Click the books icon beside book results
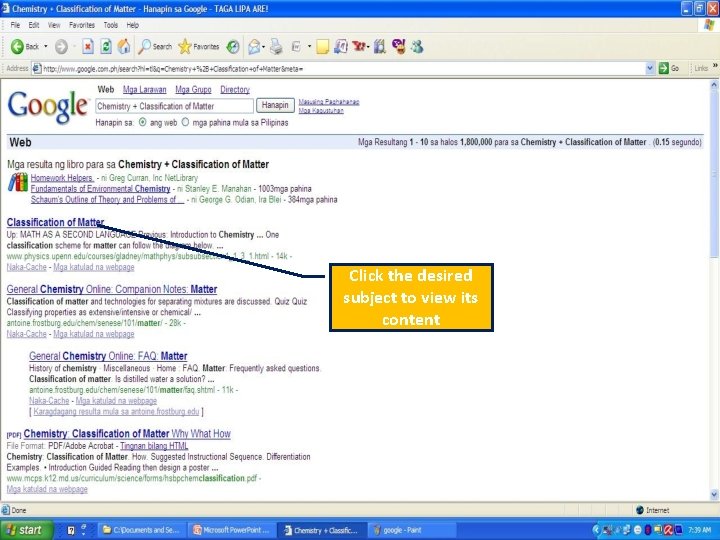Screen dimensions: 720x540 coord(18,182)
